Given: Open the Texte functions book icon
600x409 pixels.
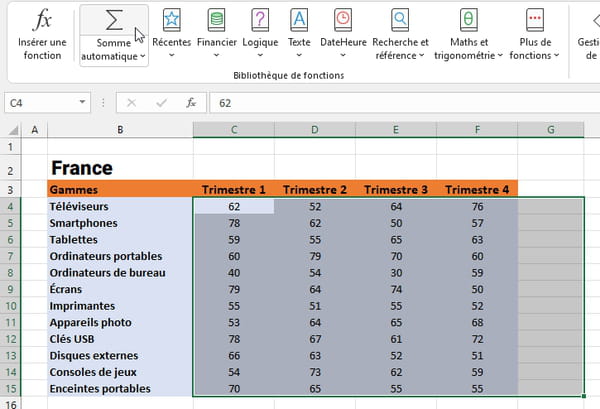Looking at the screenshot, I should click(x=299, y=20).
